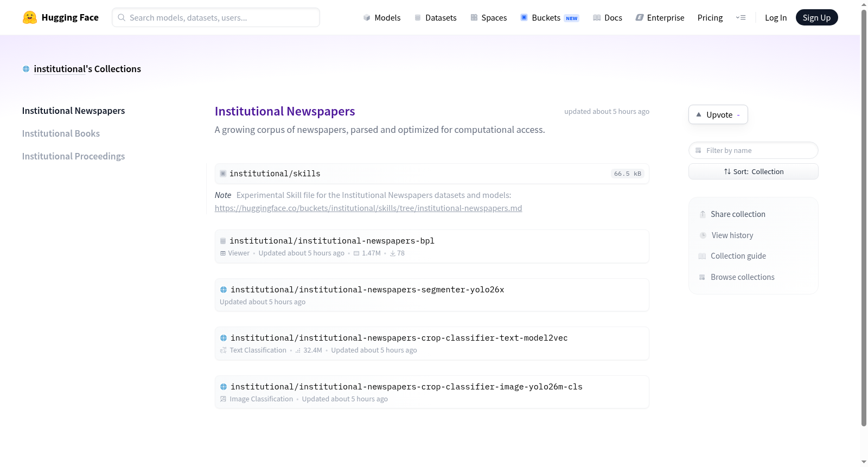Viewport: 868px width, 467px height.
Task: Focus the Filter by name field
Action: tap(753, 150)
